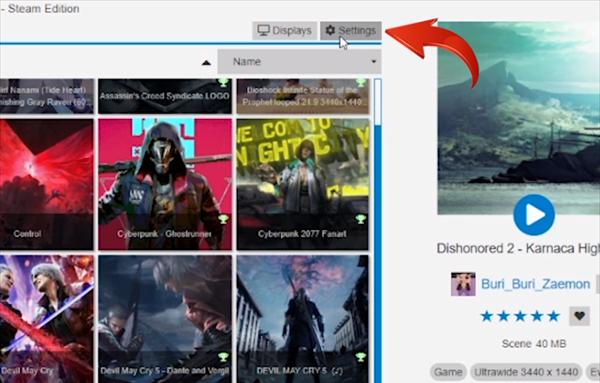Select Bioshock Infinite Statue wallpaper thumbnail

[303, 96]
